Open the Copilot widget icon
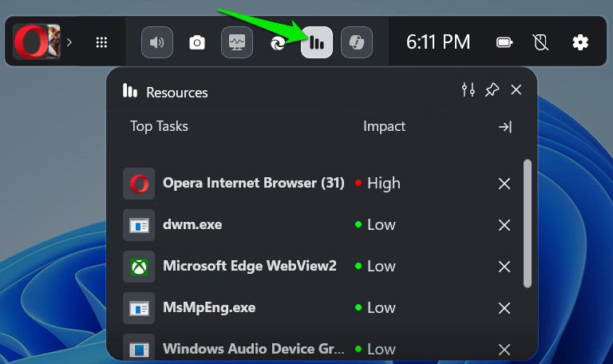The image size is (613, 364). [357, 42]
